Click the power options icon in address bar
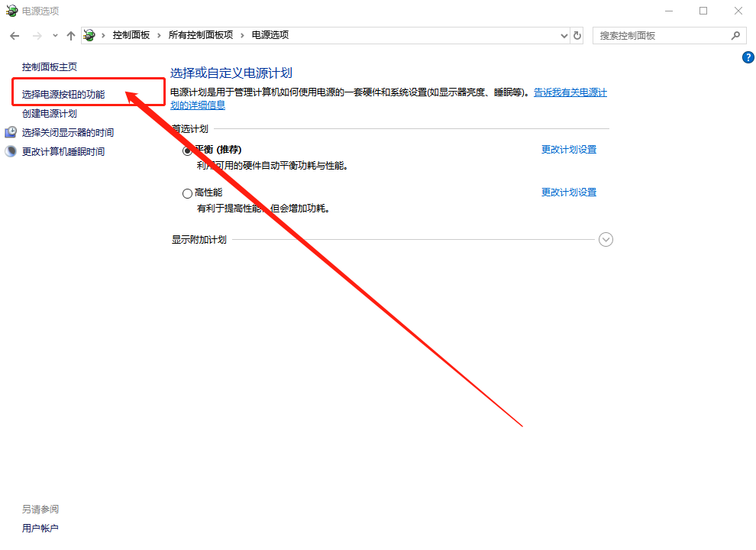756x550 pixels. tap(91, 35)
